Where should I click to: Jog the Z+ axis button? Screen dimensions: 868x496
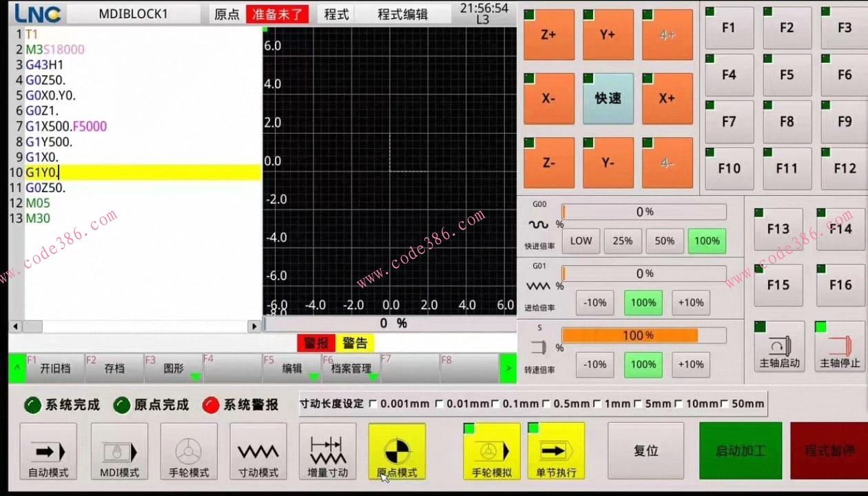[549, 34]
